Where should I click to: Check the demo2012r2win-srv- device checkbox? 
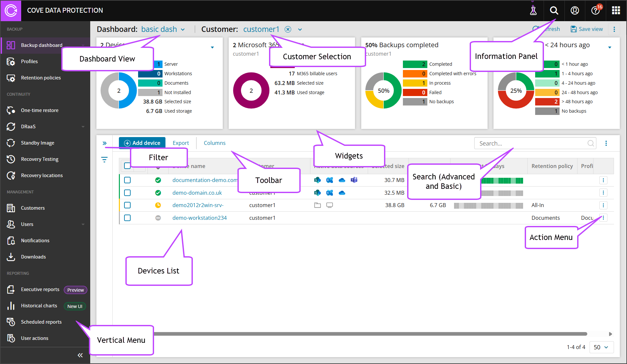(x=127, y=205)
